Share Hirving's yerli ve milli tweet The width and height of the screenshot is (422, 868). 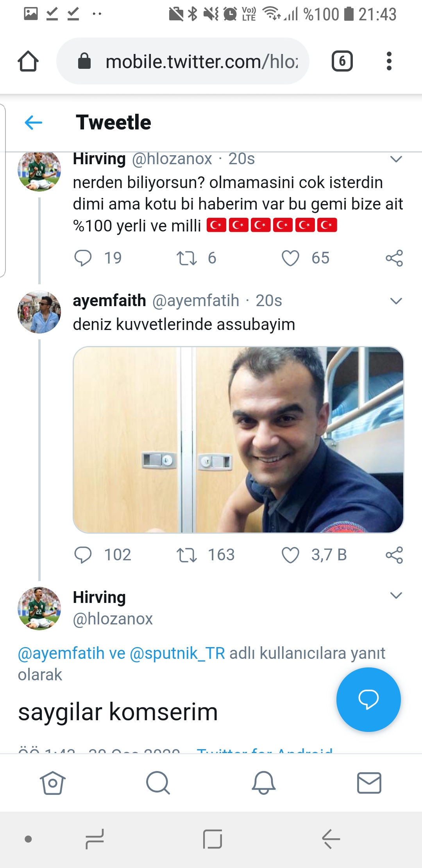(394, 258)
